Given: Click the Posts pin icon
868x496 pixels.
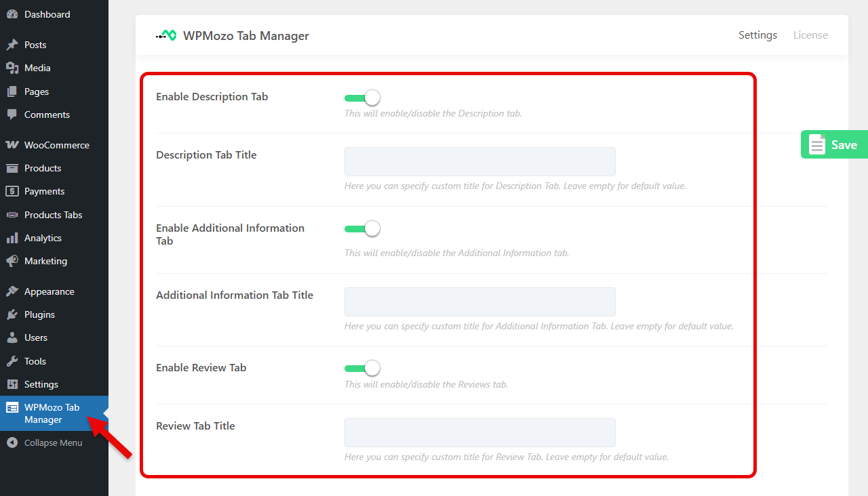Looking at the screenshot, I should click(12, 45).
